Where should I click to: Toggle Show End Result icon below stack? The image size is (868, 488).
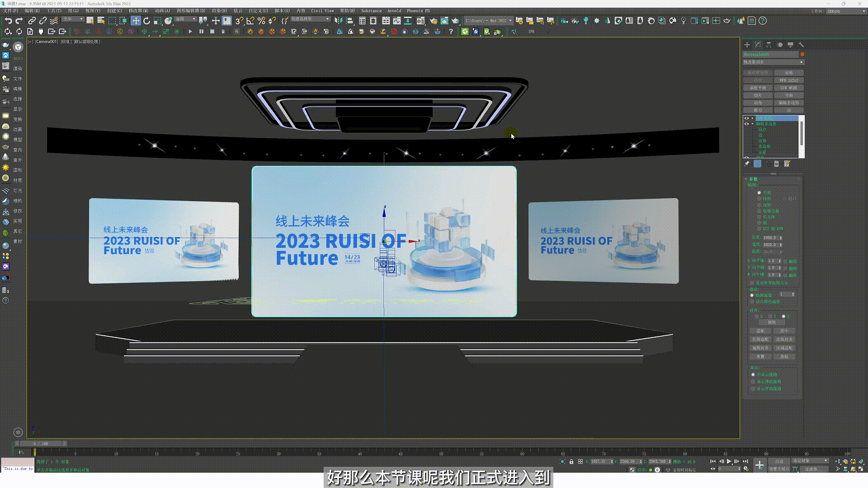[x=758, y=164]
